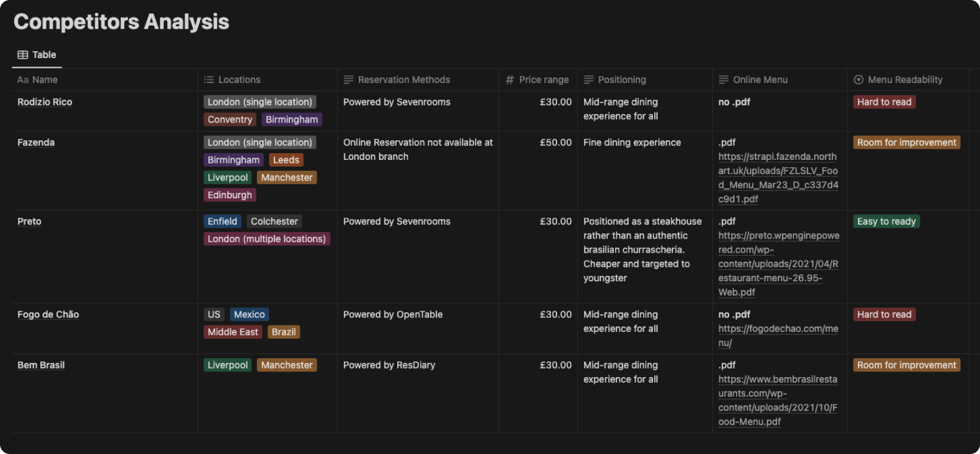The image size is (980, 454).
Task: Click the list icon beside Locations header
Action: pos(209,80)
